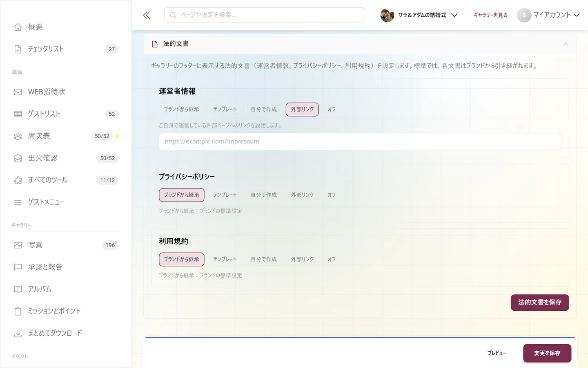Collapse the 法的文書 section chevron

[x=566, y=44]
